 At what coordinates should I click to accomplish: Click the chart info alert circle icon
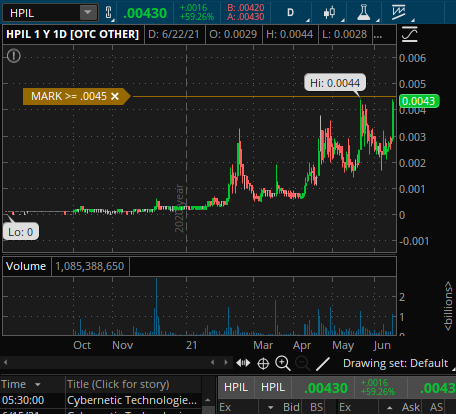14,56
